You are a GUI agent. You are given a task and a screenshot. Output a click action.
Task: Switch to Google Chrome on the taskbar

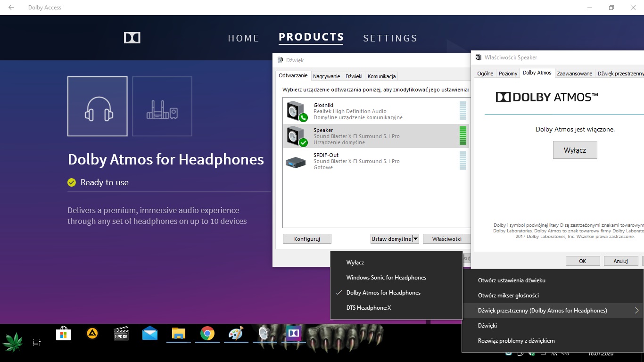207,334
